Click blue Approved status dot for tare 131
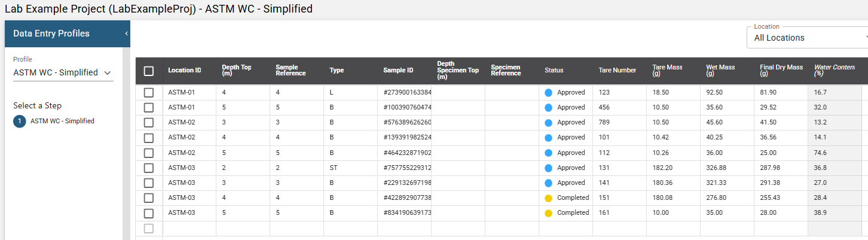The width and height of the screenshot is (868, 240). 549,168
